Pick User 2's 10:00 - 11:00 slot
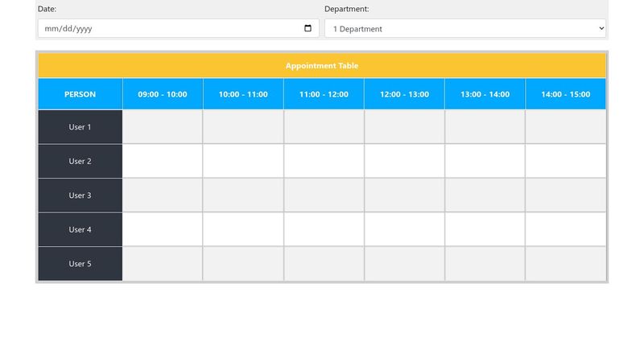This screenshot has width=644, height=362. 243,161
